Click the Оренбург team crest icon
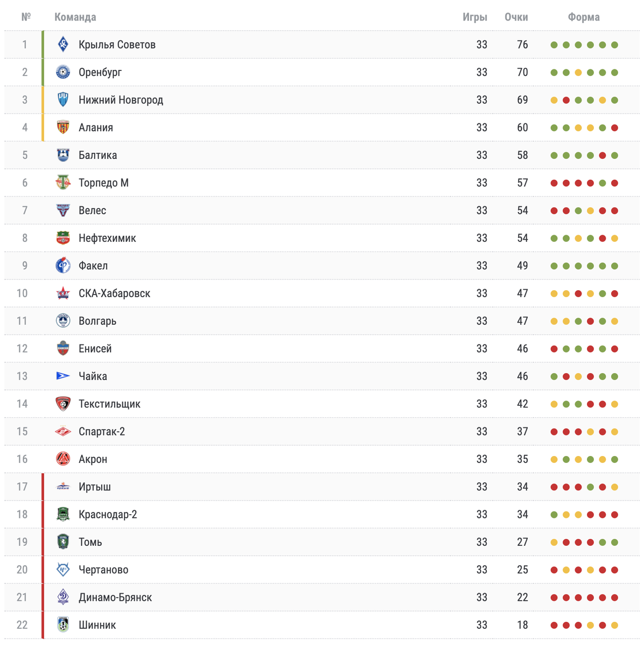This screenshot has height=646, width=644. pos(63,72)
